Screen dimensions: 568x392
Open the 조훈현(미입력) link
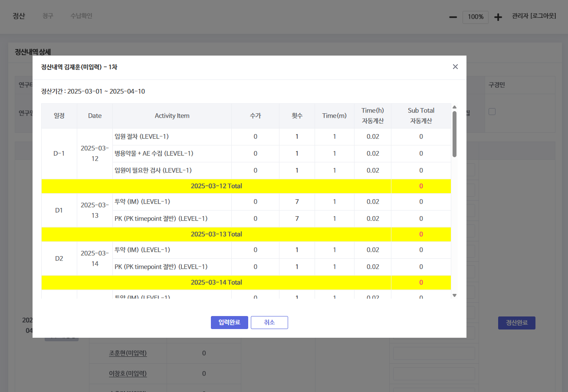(x=128, y=353)
